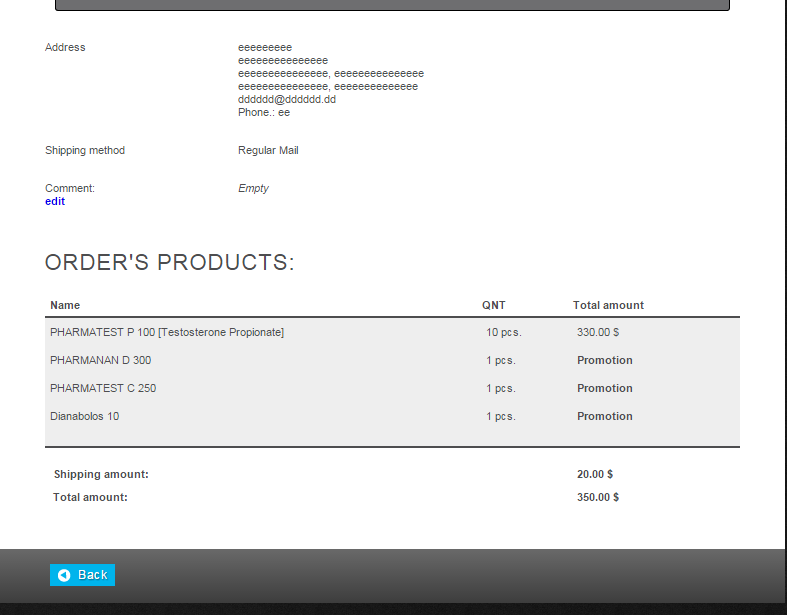Click the QNT column header

[x=494, y=305]
